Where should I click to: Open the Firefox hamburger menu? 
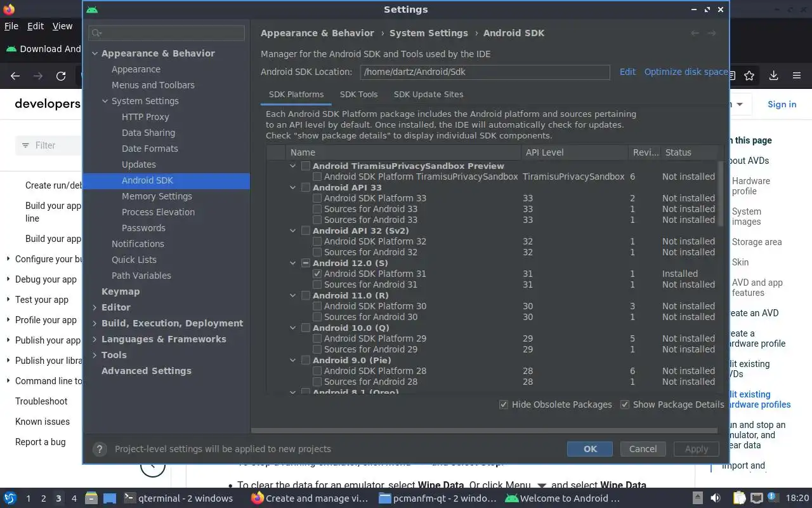tap(797, 76)
